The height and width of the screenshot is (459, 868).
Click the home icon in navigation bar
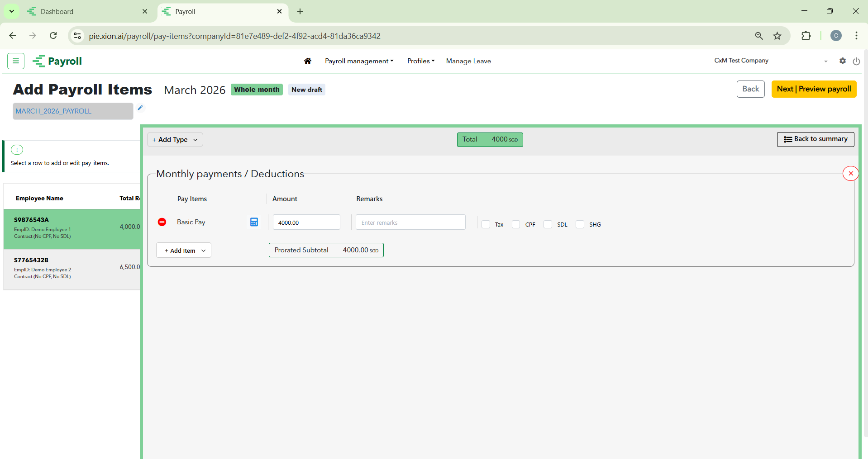(x=308, y=61)
